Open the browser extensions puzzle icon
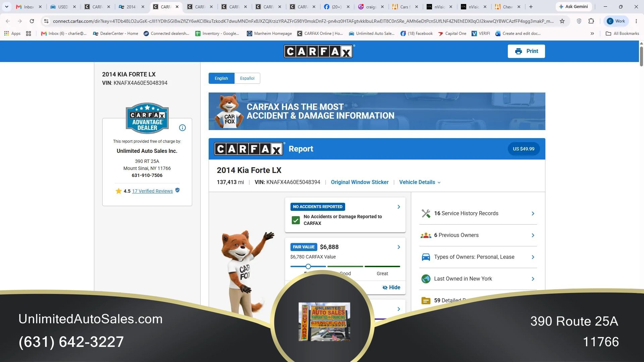The width and height of the screenshot is (644, 362). (591, 21)
